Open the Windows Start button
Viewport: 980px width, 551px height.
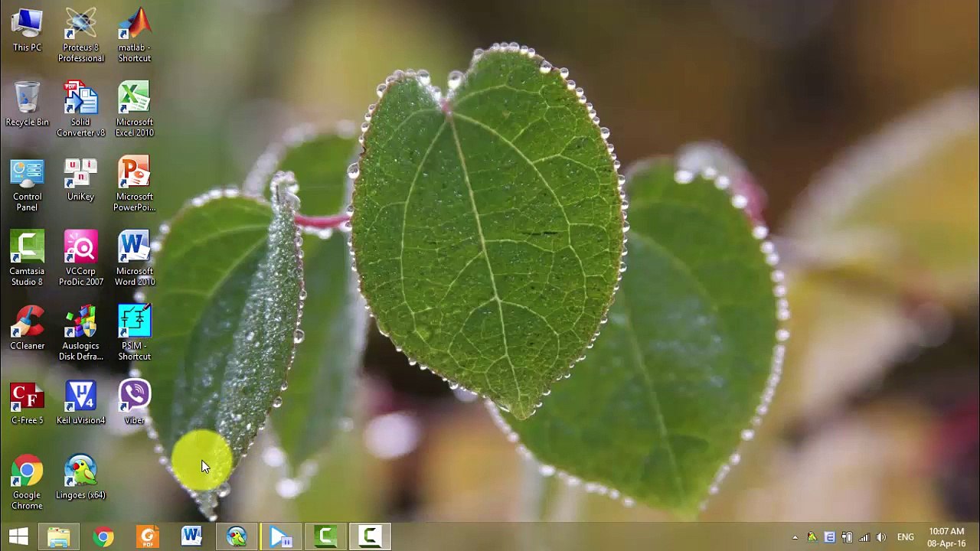coord(18,536)
